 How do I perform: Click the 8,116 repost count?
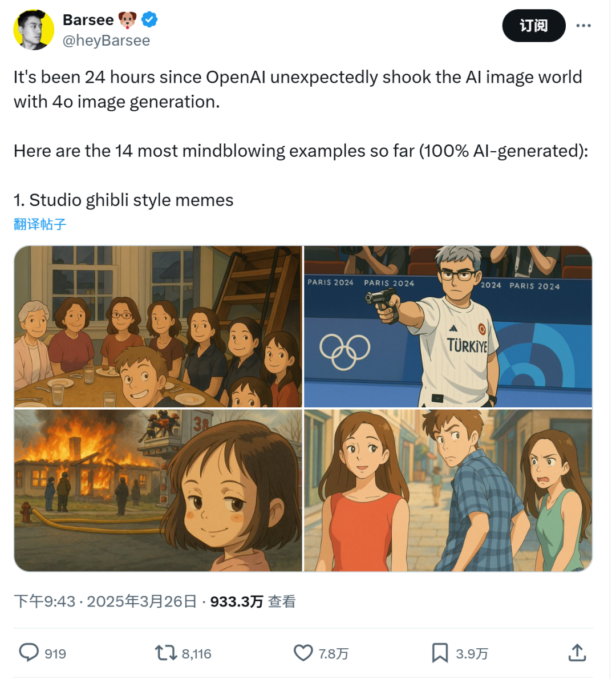point(197,653)
